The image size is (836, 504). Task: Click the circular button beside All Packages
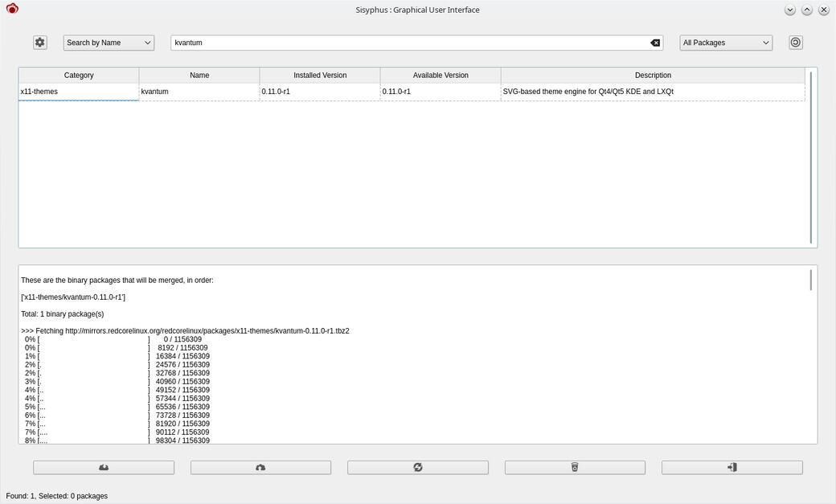click(796, 42)
